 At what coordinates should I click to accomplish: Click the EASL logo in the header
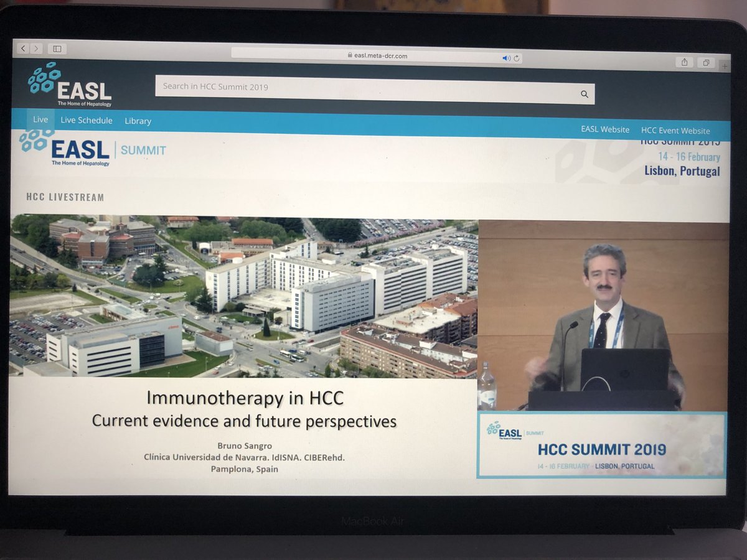click(70, 85)
